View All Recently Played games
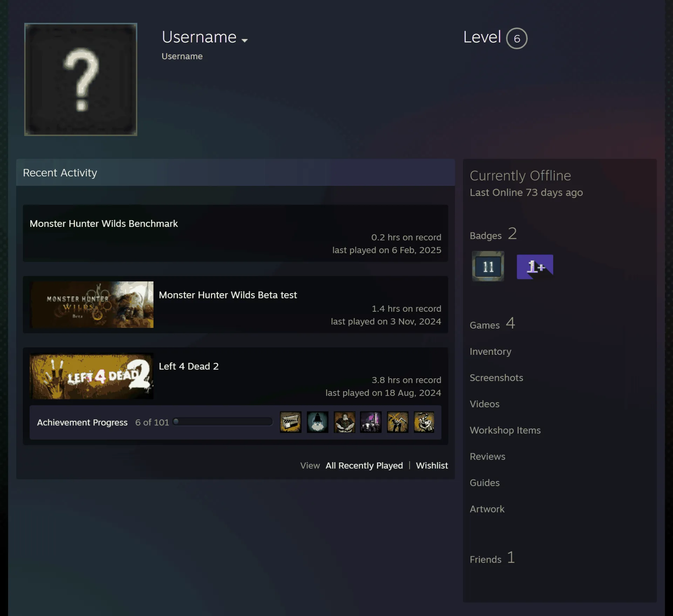 pyautogui.click(x=364, y=466)
